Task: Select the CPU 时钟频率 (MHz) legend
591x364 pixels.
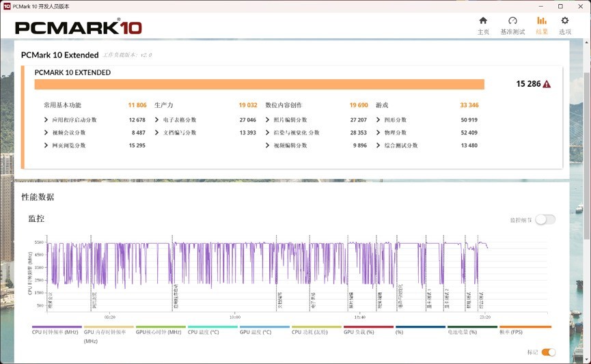Action: tap(55, 332)
